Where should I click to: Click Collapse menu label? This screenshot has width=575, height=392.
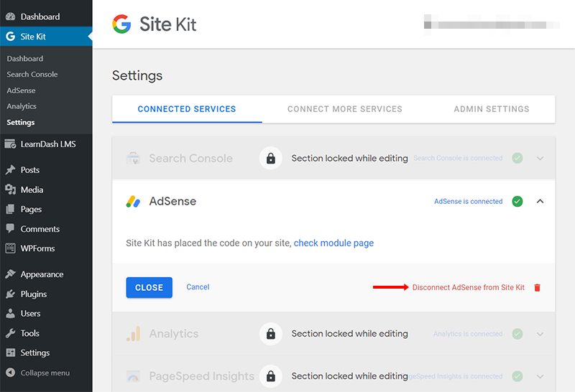pyautogui.click(x=45, y=373)
